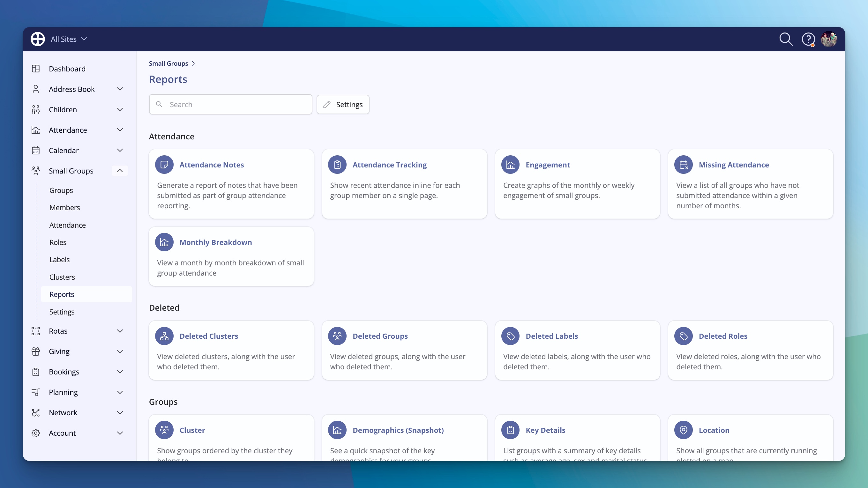
Task: Expand the Account section chevron
Action: 120,433
